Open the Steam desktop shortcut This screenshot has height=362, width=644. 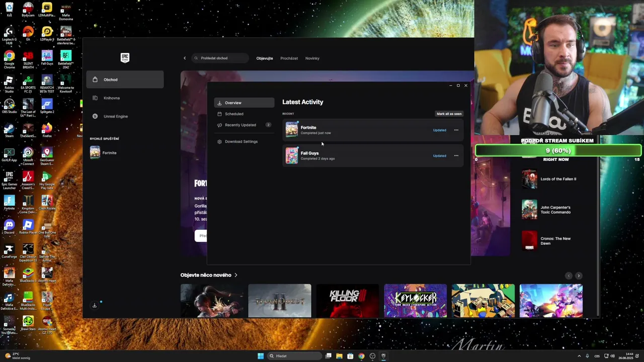pos(9,131)
